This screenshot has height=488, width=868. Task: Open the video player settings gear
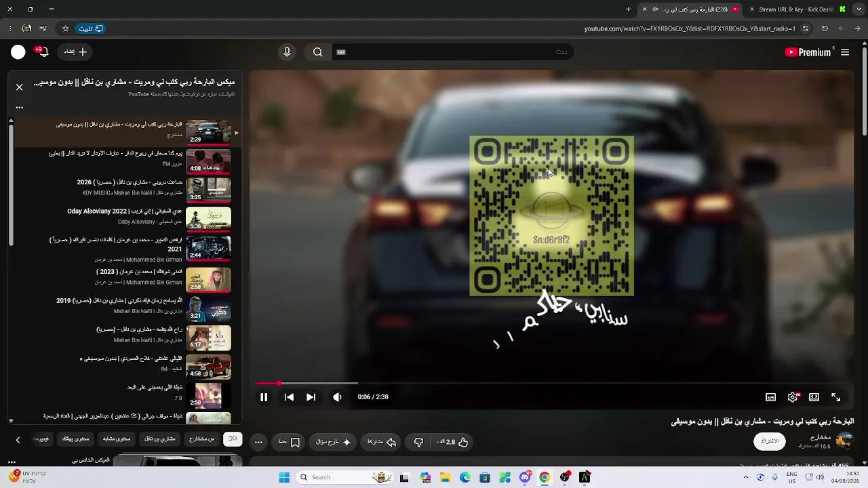[793, 397]
